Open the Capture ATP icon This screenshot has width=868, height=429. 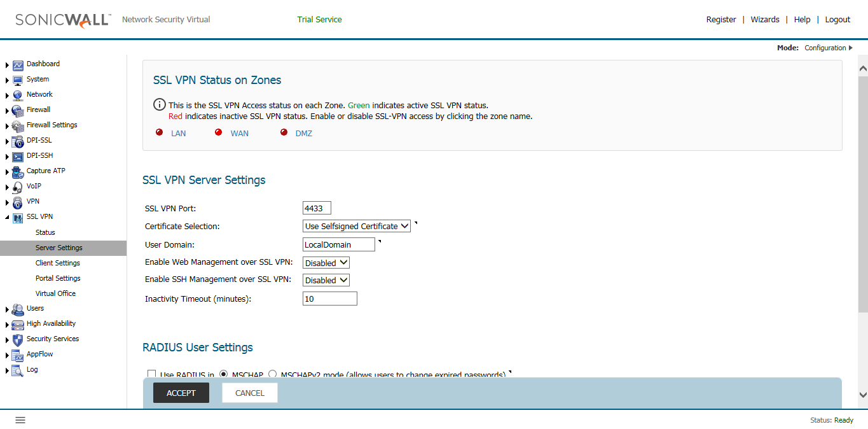(x=17, y=171)
